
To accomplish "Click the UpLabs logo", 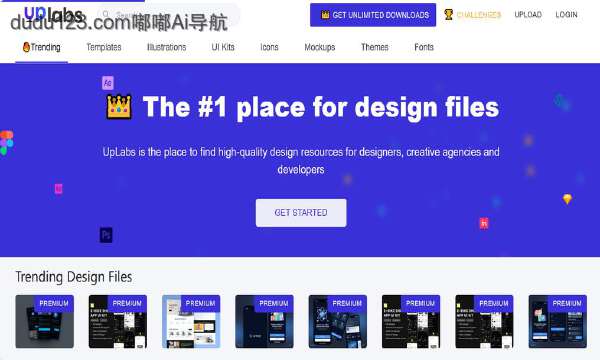I will point(53,14).
